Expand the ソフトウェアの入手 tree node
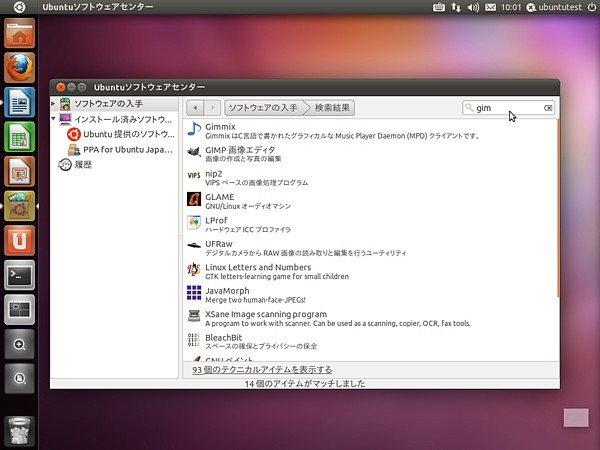 tap(53, 103)
